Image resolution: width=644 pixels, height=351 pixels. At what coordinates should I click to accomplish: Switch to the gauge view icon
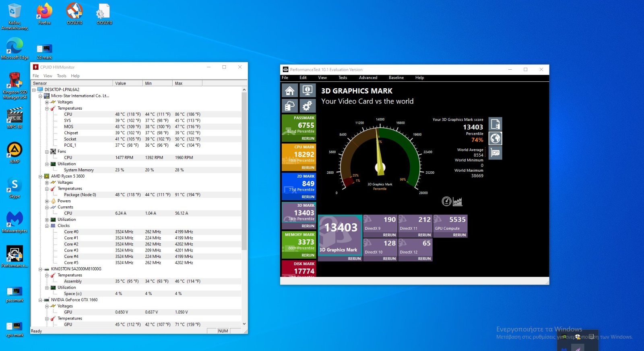point(446,201)
